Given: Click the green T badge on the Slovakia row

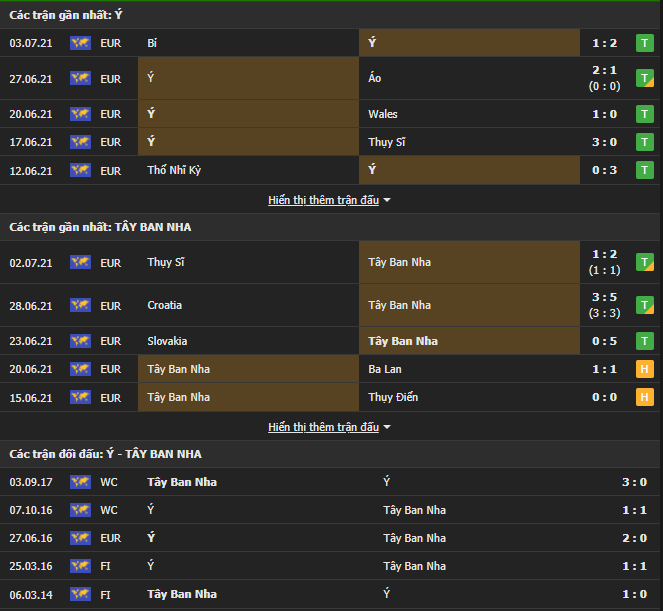Looking at the screenshot, I should (x=645, y=341).
